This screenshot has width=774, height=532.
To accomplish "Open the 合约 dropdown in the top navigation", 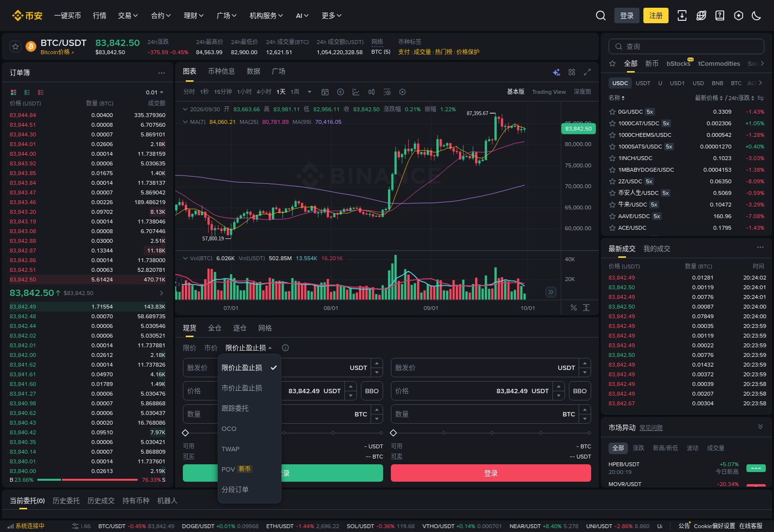I will [x=161, y=16].
